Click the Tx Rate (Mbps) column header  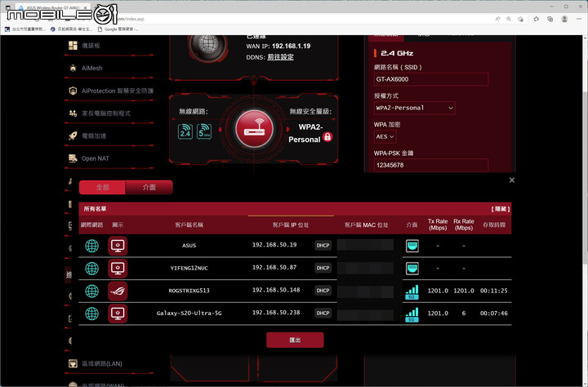coord(438,225)
